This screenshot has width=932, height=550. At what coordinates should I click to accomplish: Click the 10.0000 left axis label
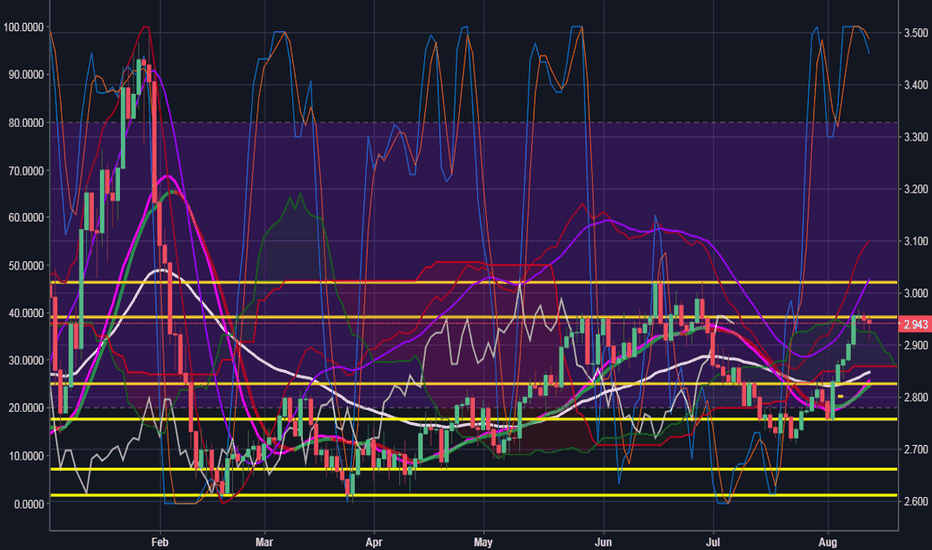[x=25, y=456]
